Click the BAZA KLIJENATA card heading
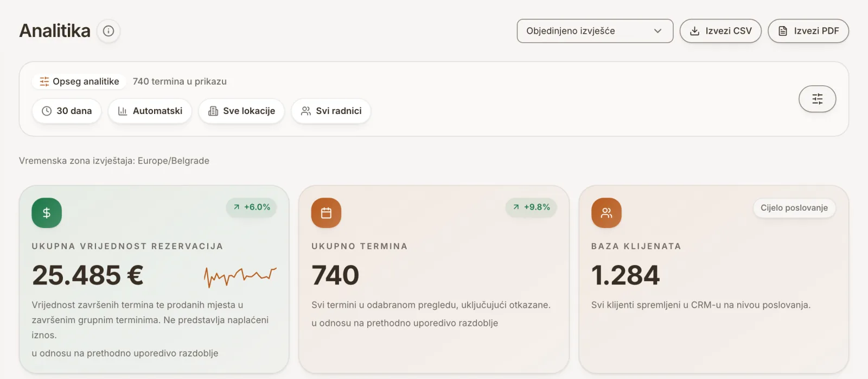The width and height of the screenshot is (868, 379). 636,246
